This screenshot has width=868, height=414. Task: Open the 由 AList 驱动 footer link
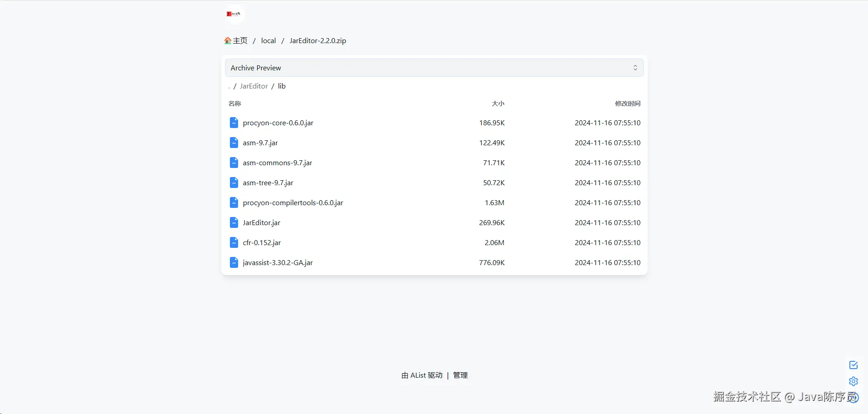pyautogui.click(x=422, y=375)
